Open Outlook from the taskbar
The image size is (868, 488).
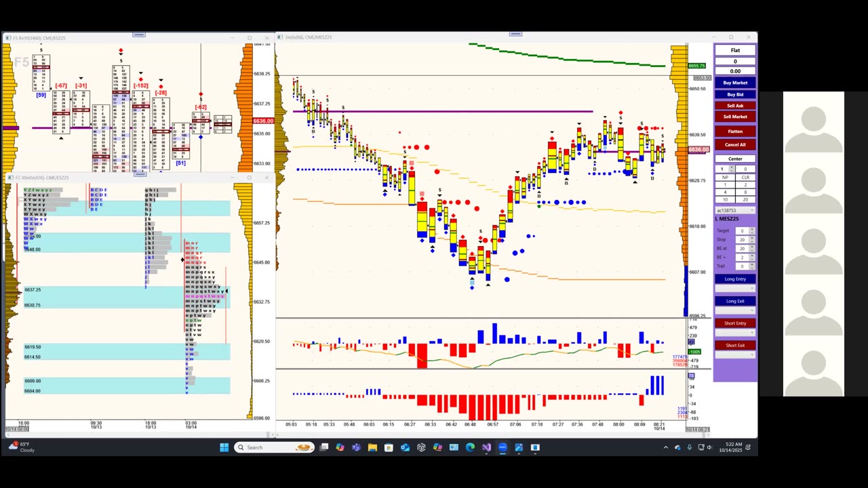pos(405,447)
